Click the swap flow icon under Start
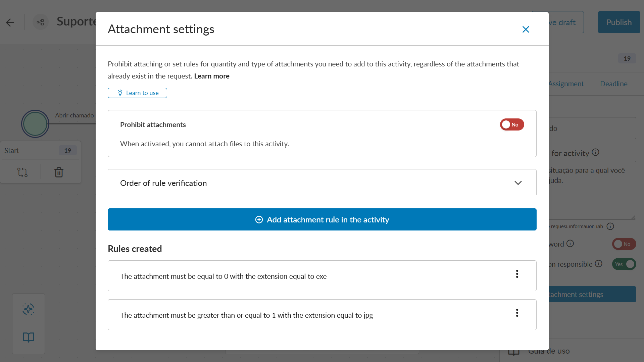The image size is (644, 362). 22,172
